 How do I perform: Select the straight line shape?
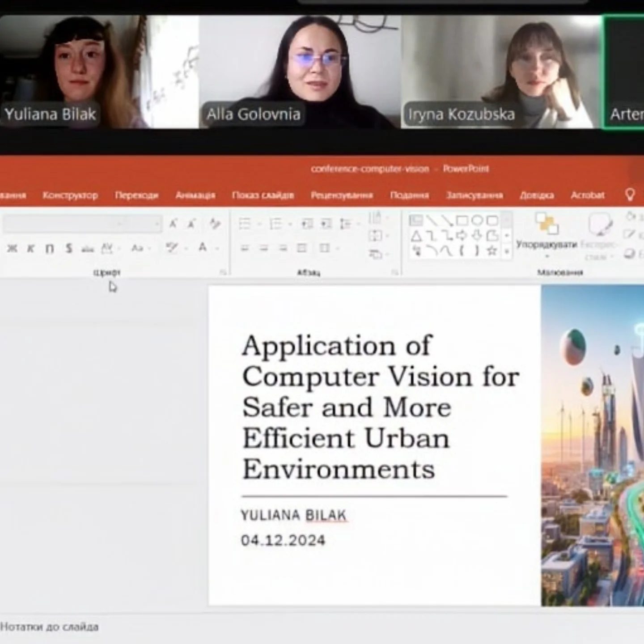click(x=432, y=220)
